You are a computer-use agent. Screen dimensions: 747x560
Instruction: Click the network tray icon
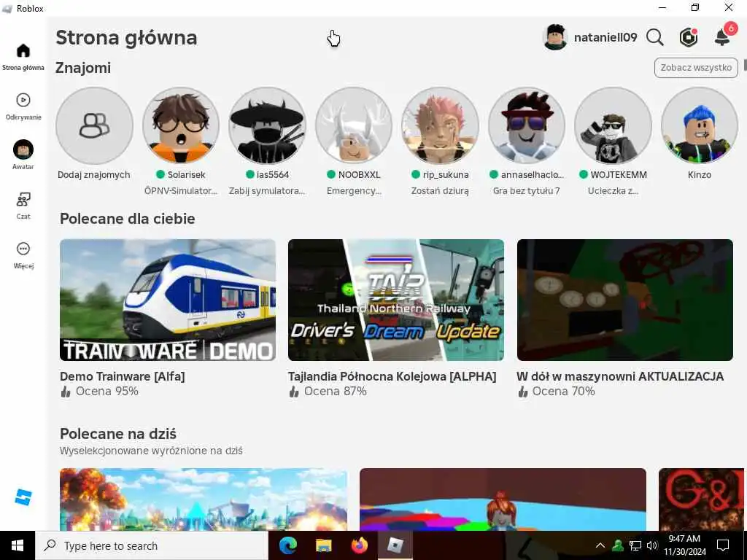(635, 545)
